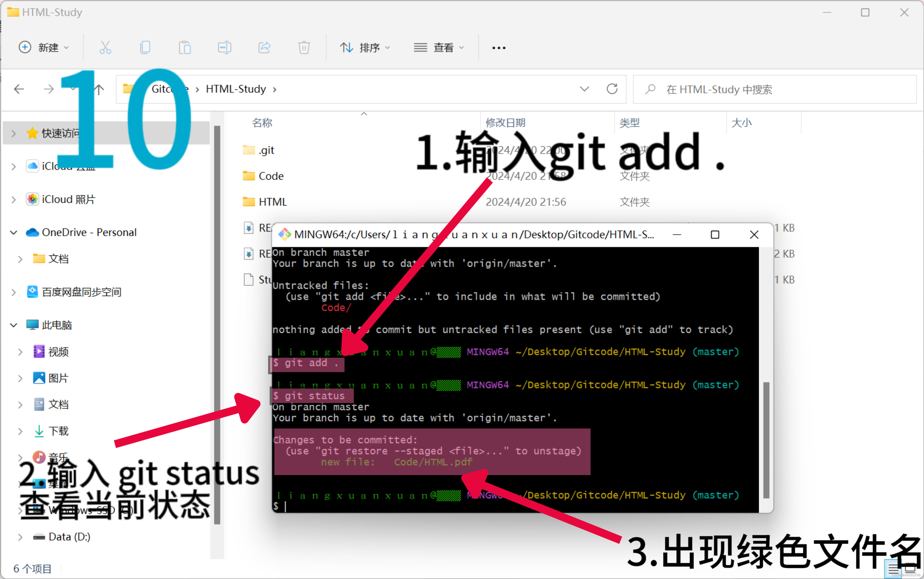Image resolution: width=924 pixels, height=579 pixels.
Task: Click the HTML-Study breadcrumb in address bar
Action: click(236, 89)
